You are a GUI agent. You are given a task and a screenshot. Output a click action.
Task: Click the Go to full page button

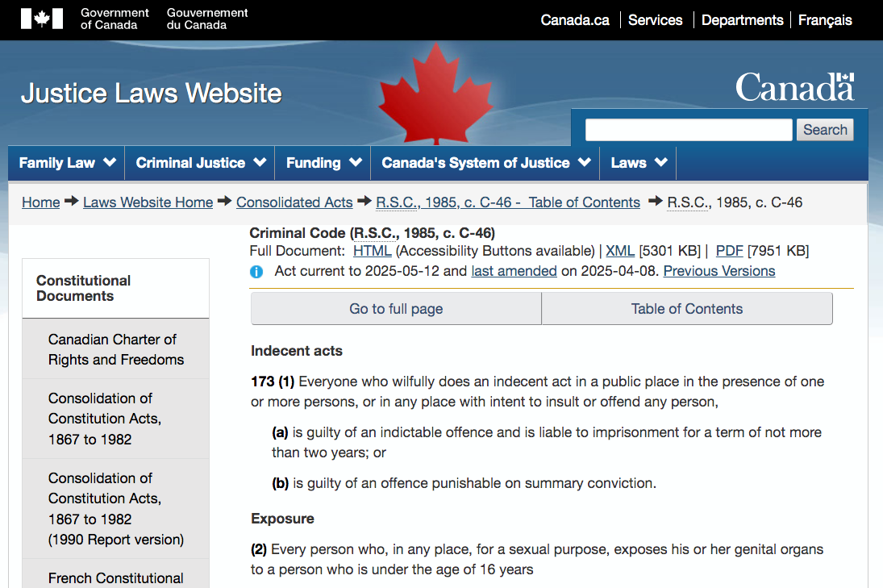point(396,309)
